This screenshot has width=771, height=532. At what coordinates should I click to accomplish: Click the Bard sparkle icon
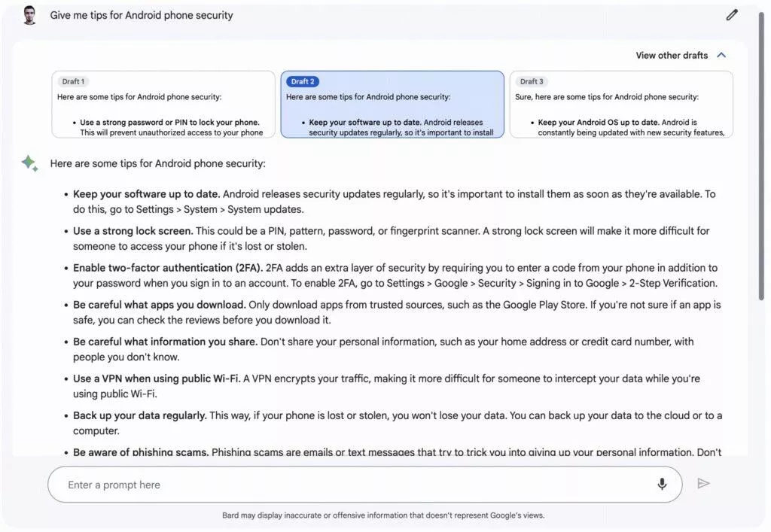(29, 163)
